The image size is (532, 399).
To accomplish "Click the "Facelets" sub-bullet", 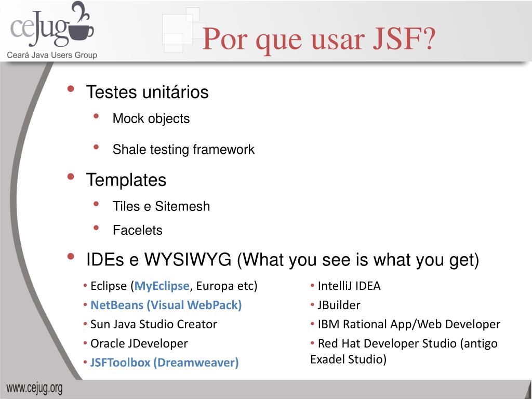I will coord(137,230).
